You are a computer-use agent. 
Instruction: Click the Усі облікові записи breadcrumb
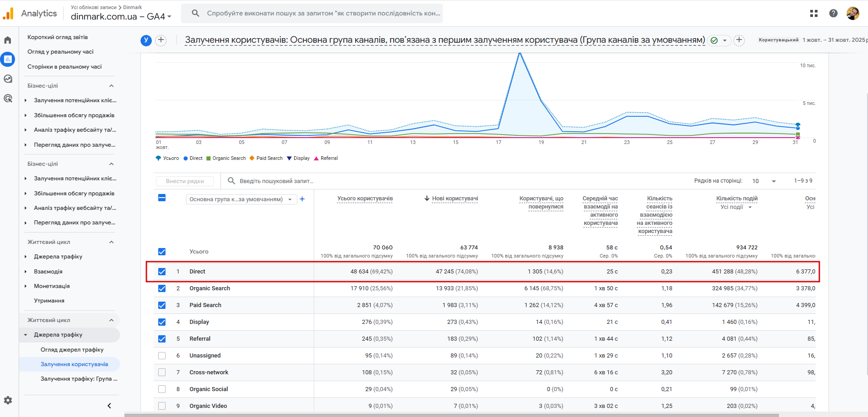coord(94,7)
